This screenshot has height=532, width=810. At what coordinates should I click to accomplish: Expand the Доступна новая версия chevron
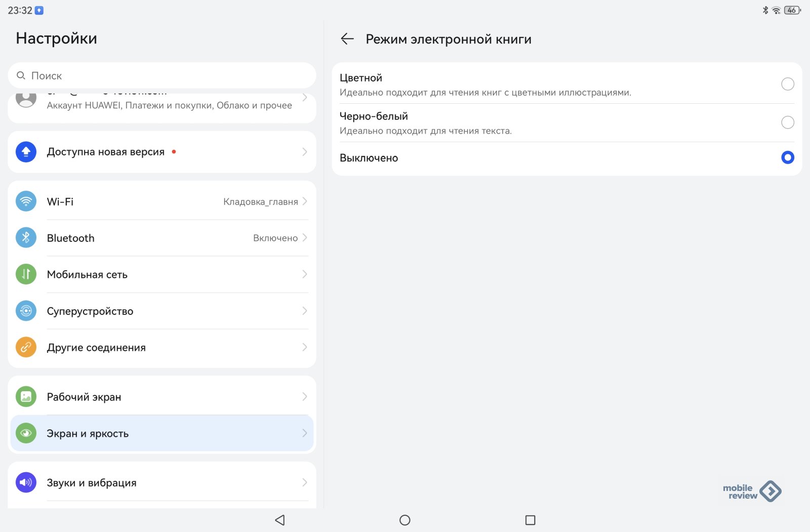point(305,152)
